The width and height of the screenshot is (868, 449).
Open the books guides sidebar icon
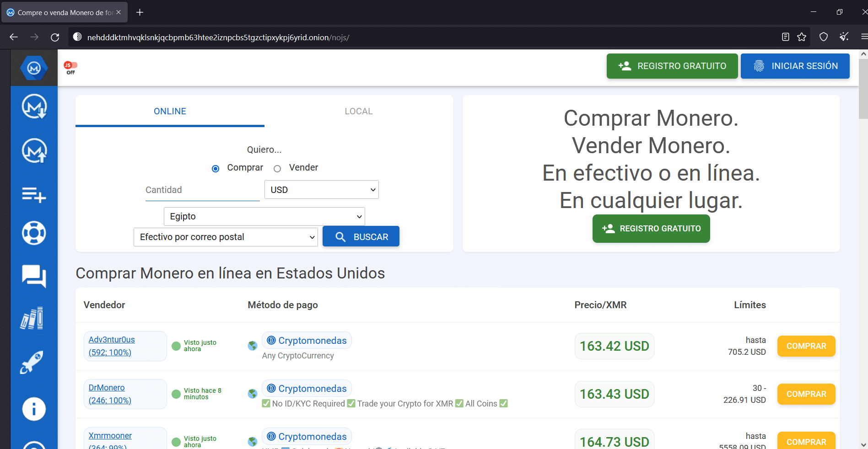[x=32, y=318]
